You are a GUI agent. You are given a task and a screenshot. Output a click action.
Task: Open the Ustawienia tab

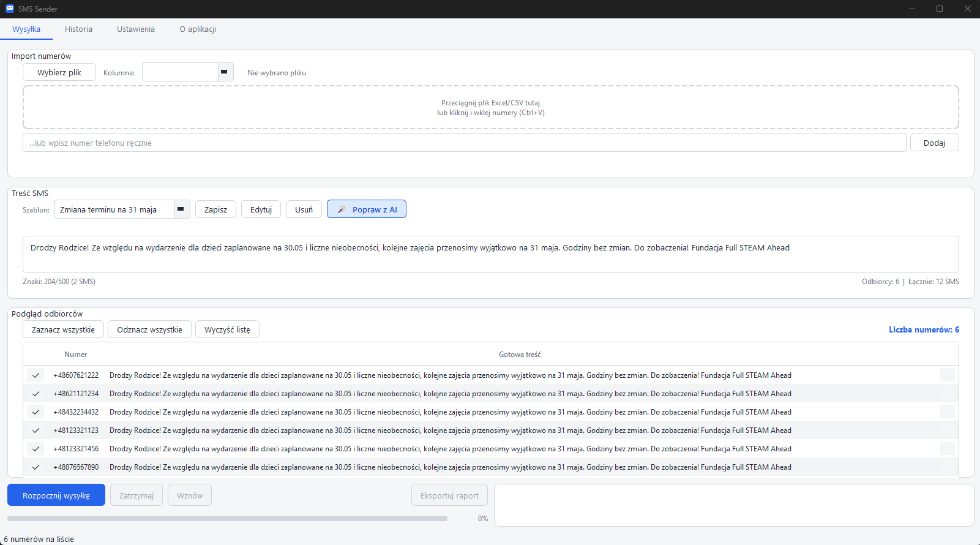[x=136, y=29]
